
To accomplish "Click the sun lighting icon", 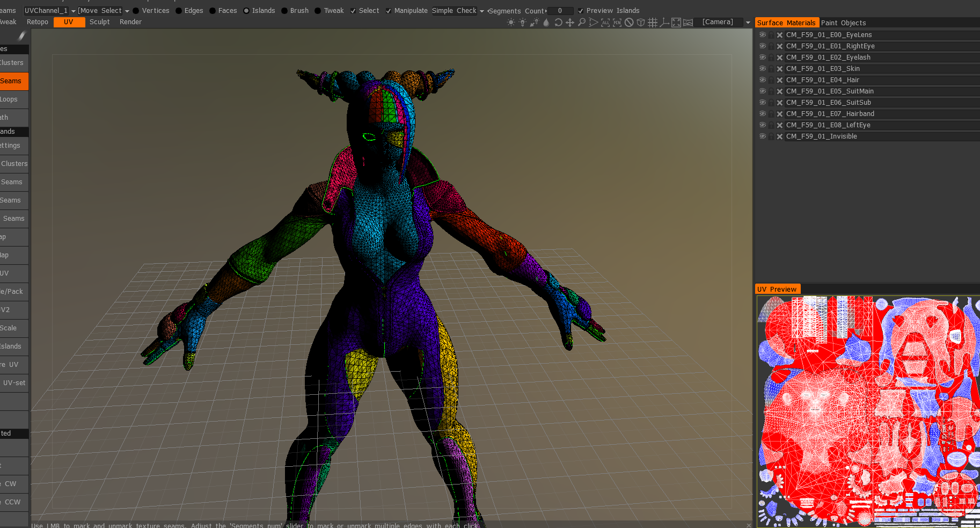I will [511, 22].
